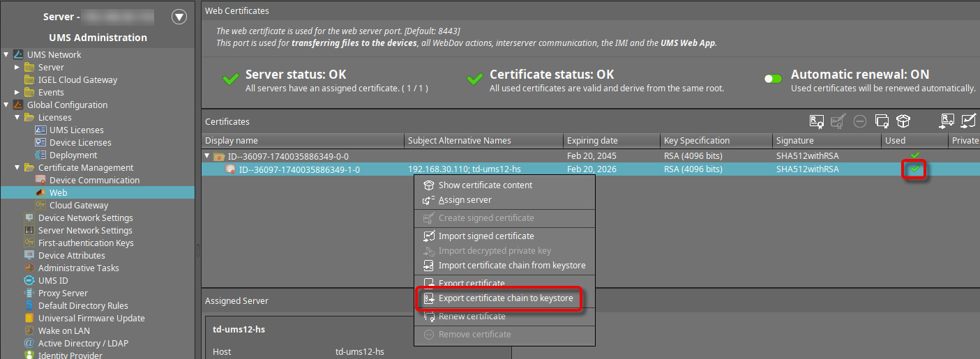Click the disabled create signed certificate toolbar icon
The image size is (980, 359).
coord(838,121)
